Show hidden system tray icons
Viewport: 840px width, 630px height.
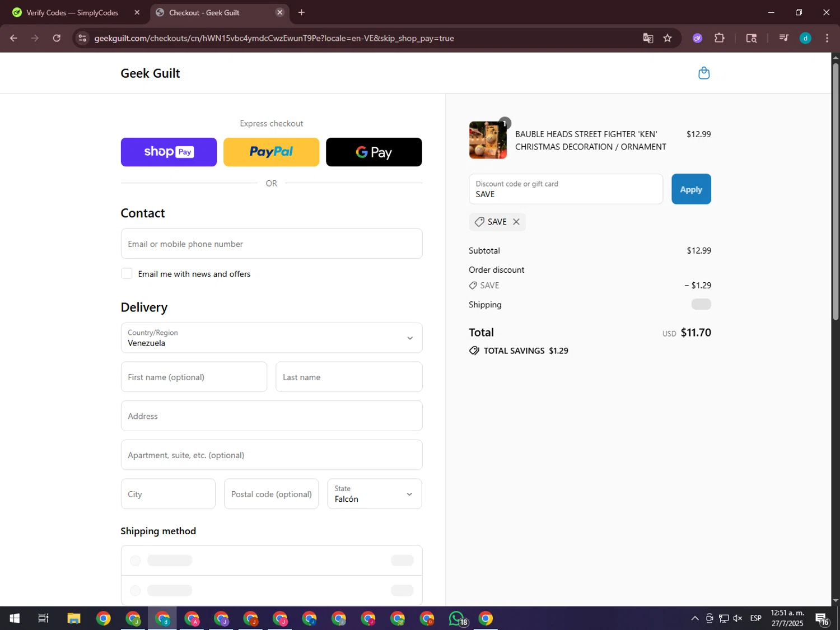click(x=695, y=618)
